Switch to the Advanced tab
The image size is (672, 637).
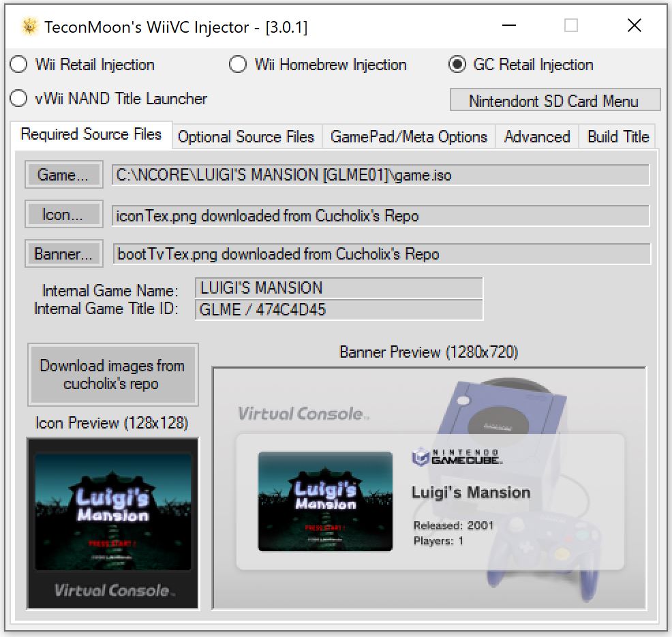point(537,136)
